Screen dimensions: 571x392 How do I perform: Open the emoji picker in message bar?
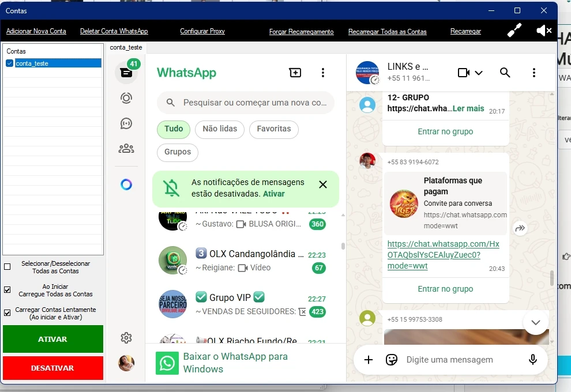[x=392, y=360]
